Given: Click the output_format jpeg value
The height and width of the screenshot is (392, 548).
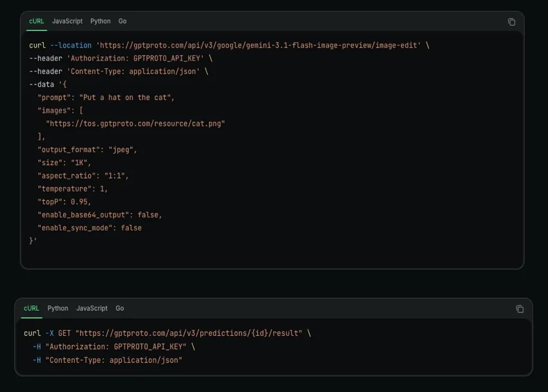Looking at the screenshot, I should pos(122,149).
